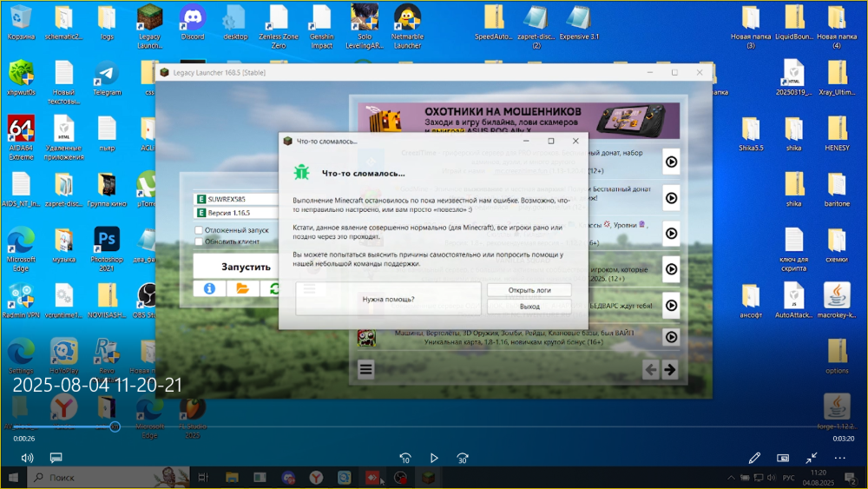Select the AIDA64 Extreme icon

(21, 138)
